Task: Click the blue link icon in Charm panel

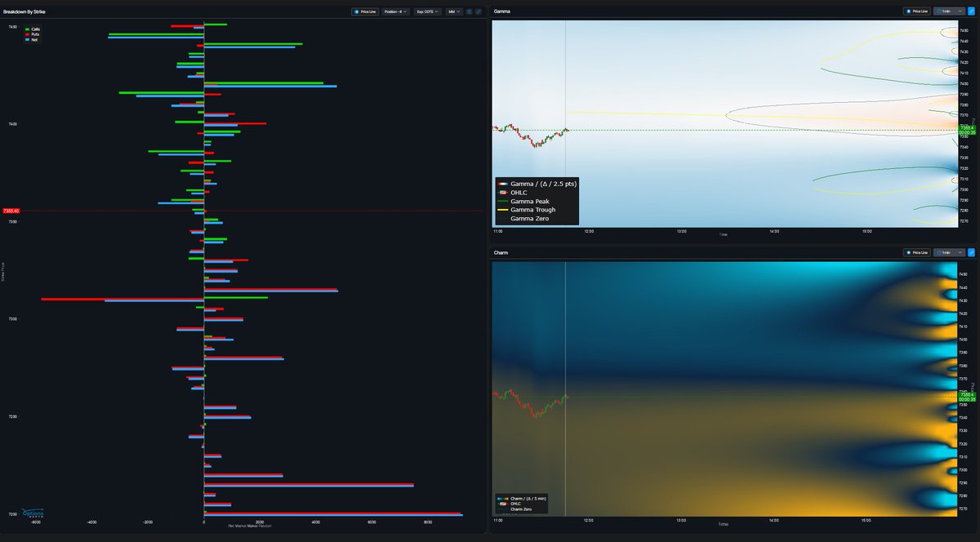Action: [x=971, y=254]
